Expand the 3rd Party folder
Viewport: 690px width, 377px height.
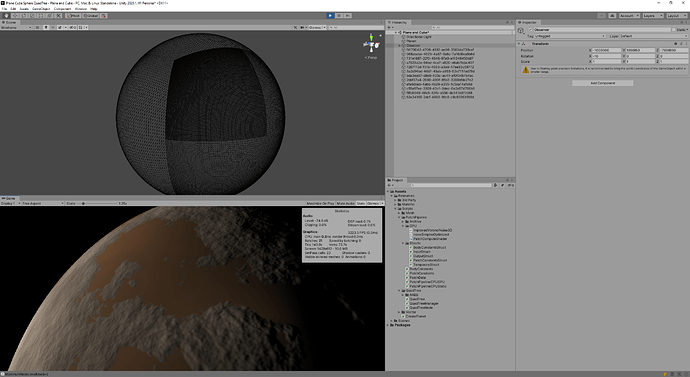coord(396,200)
